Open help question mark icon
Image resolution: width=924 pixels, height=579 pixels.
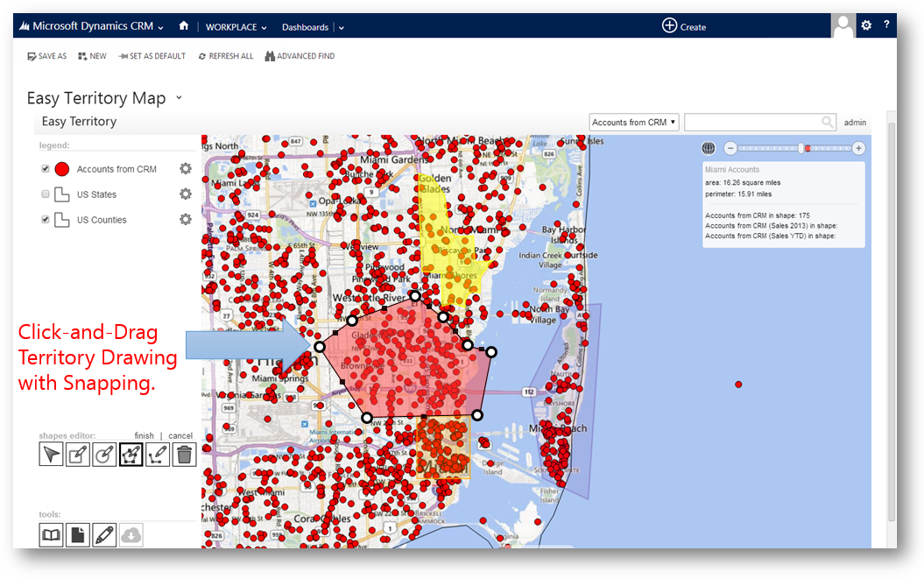886,25
